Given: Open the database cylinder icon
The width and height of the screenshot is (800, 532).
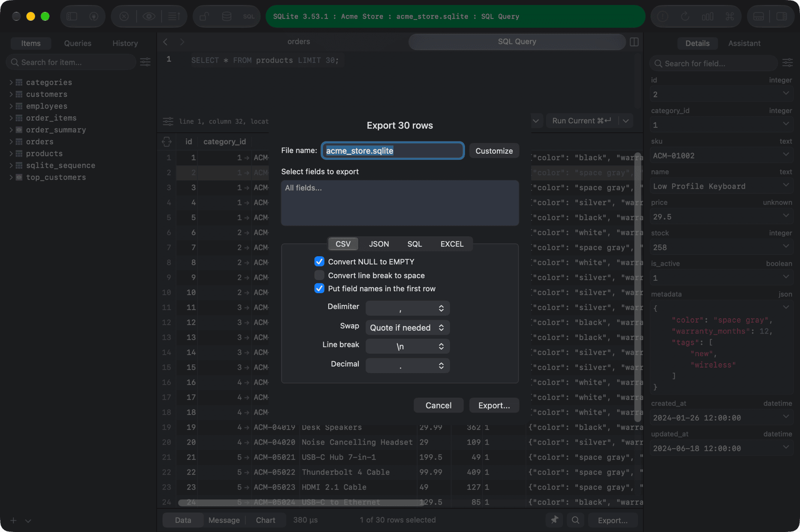Looking at the screenshot, I should click(x=226, y=16).
